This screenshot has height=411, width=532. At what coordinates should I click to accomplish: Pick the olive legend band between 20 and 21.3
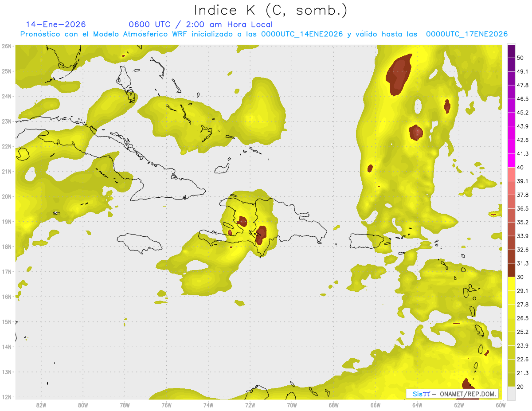pos(511,380)
